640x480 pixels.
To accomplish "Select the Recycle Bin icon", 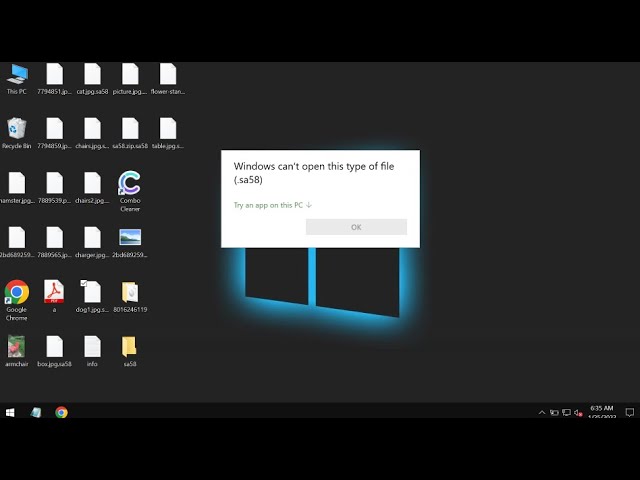I will (16, 129).
